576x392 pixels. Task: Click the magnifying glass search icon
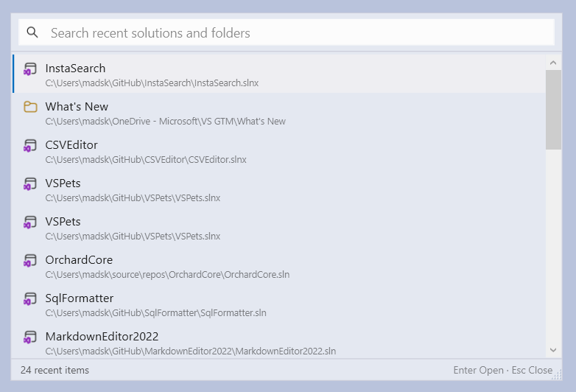pyautogui.click(x=32, y=32)
